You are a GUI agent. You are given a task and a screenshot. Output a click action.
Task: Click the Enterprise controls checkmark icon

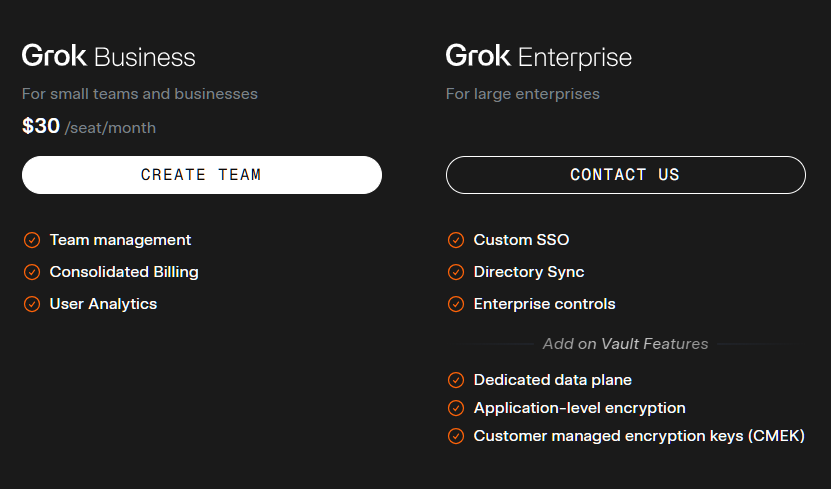point(456,304)
